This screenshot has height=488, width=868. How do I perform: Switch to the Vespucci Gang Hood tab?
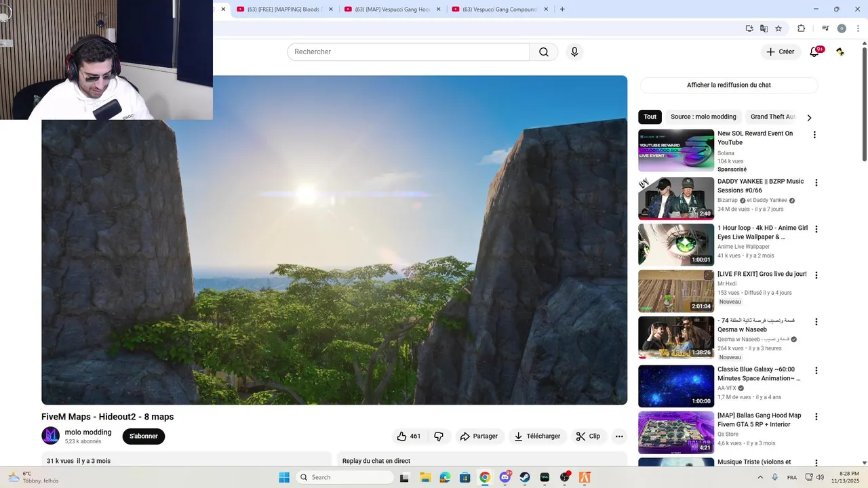click(x=392, y=9)
